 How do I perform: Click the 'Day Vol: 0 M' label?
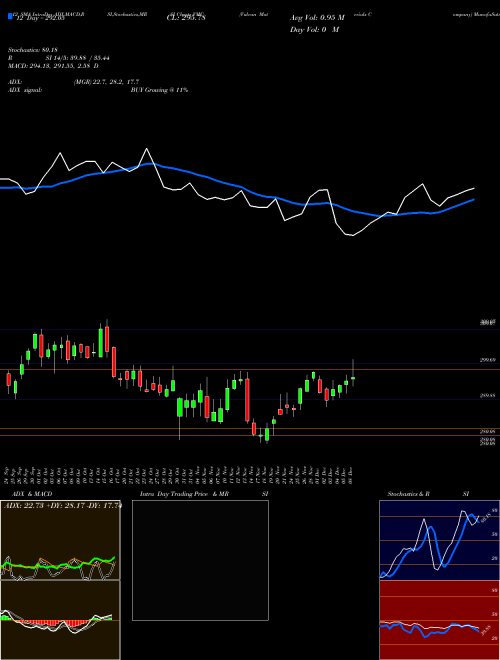coord(314,29)
